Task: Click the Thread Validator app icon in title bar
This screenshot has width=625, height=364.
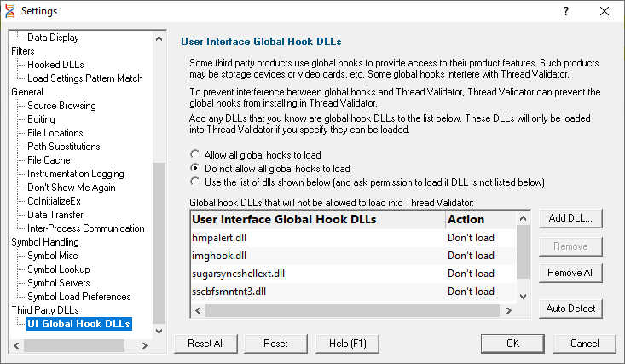Action: 10,11
